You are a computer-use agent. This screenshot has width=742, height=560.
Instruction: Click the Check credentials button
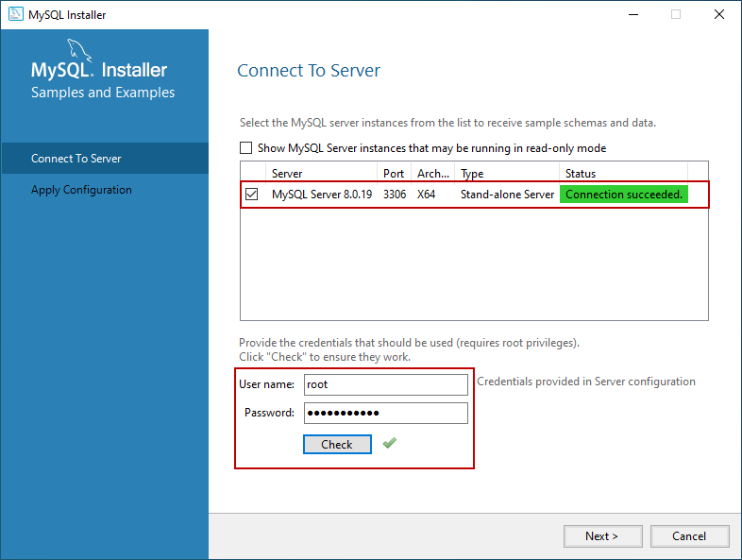click(x=337, y=444)
